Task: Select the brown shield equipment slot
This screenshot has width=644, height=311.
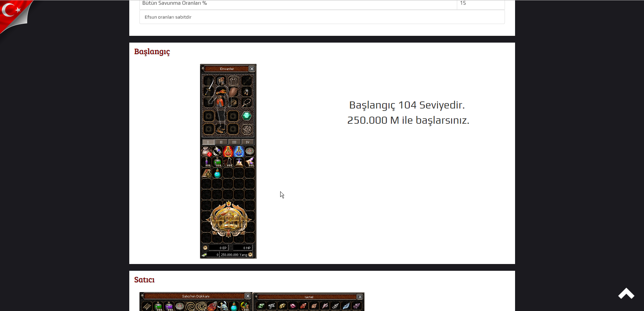Action: point(233,92)
